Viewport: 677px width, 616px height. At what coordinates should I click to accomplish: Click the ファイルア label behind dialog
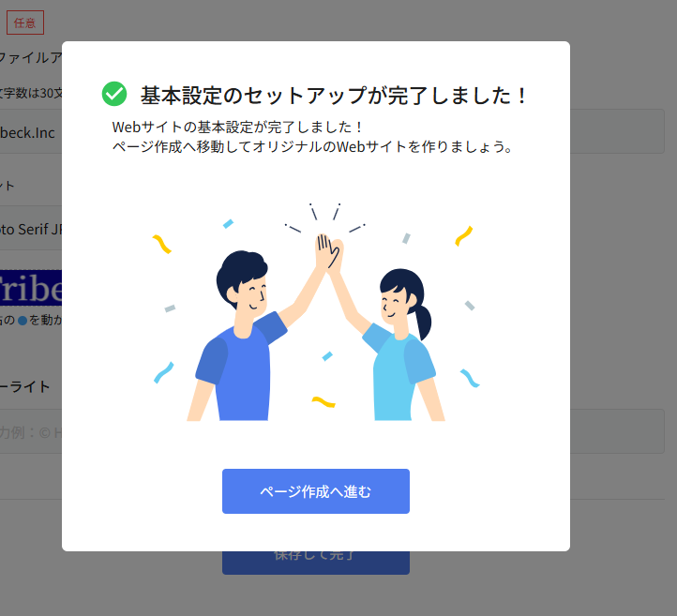(x=31, y=57)
